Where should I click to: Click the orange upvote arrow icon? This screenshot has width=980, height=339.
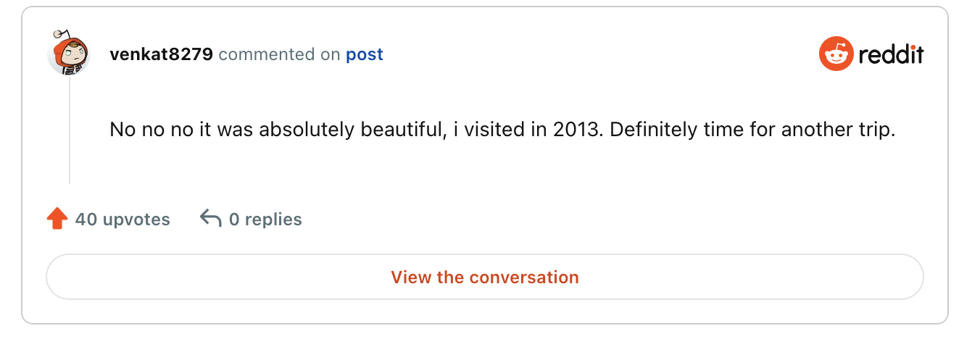(57, 219)
